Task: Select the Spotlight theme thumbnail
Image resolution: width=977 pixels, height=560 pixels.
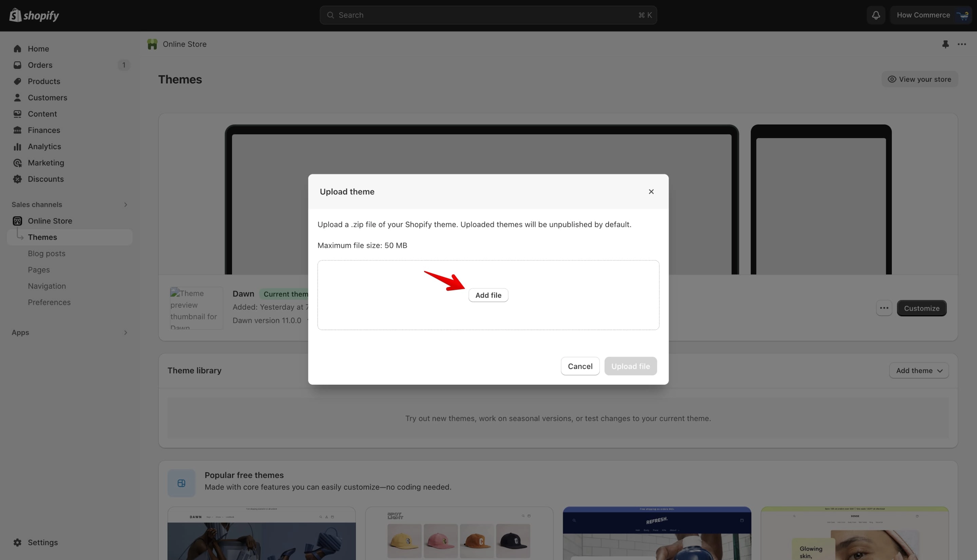Action: 459,534
